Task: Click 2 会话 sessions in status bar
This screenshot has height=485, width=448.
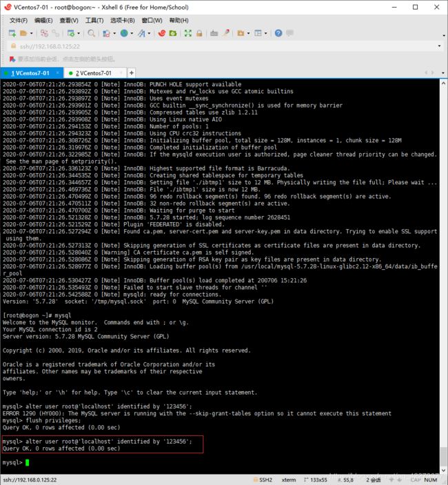Action: coord(374,480)
